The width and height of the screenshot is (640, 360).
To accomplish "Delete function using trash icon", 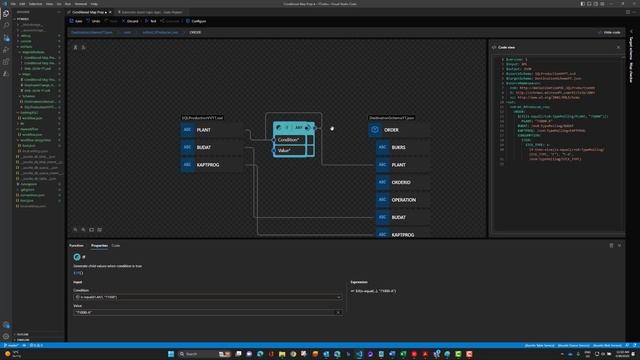I will click(x=611, y=245).
